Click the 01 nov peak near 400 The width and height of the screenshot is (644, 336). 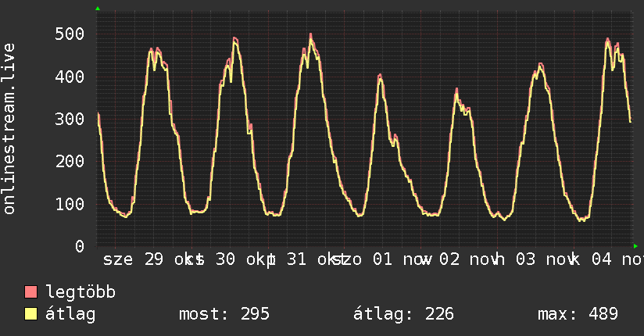380,75
